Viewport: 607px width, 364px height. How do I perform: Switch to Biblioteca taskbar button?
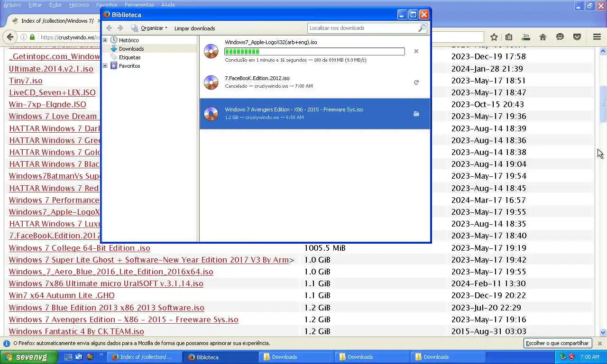coord(220,357)
